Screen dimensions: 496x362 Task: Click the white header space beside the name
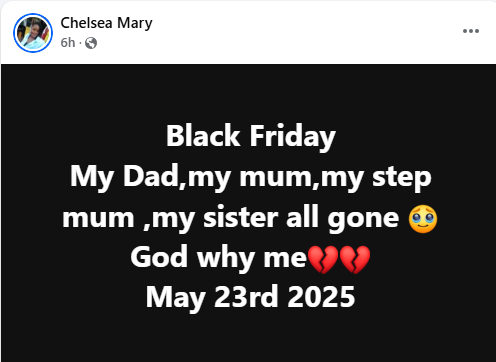tap(300, 32)
